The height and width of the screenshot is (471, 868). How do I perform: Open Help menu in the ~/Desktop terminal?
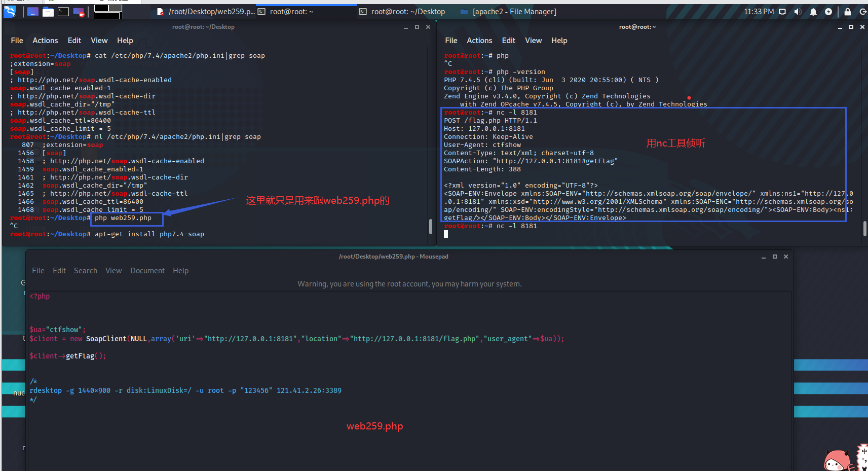pos(125,41)
